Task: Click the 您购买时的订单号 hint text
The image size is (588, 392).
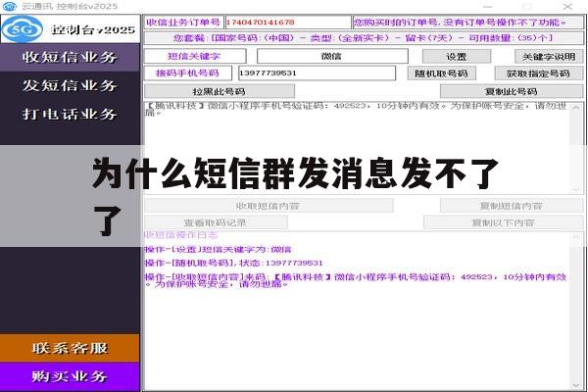Action: [461, 23]
